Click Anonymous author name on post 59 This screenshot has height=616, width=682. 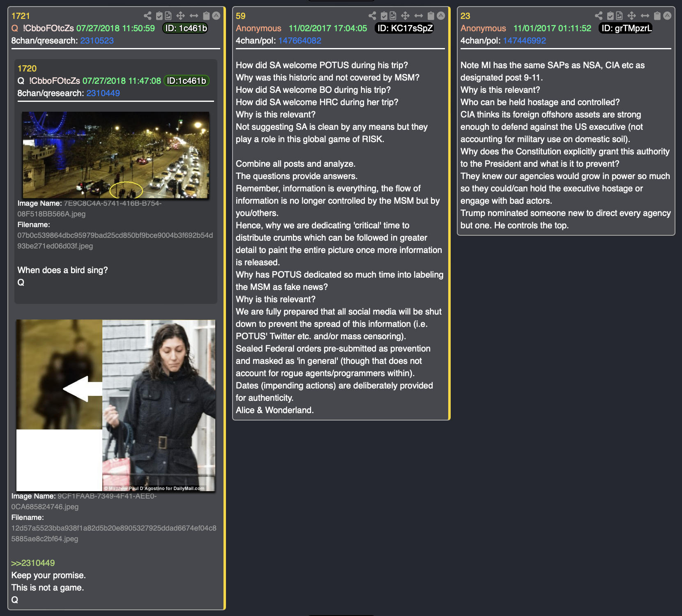pyautogui.click(x=258, y=28)
